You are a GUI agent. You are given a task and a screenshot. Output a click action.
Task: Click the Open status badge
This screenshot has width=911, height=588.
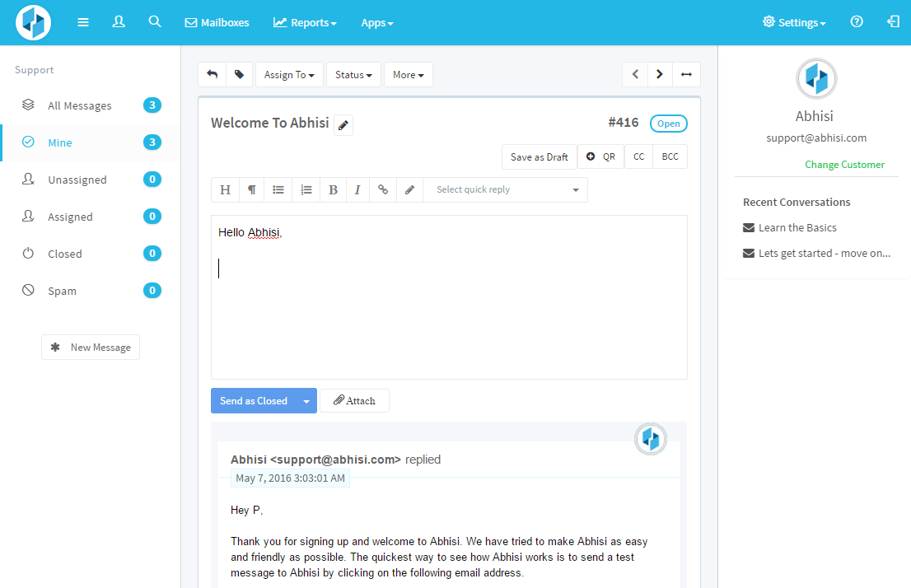pyautogui.click(x=668, y=124)
